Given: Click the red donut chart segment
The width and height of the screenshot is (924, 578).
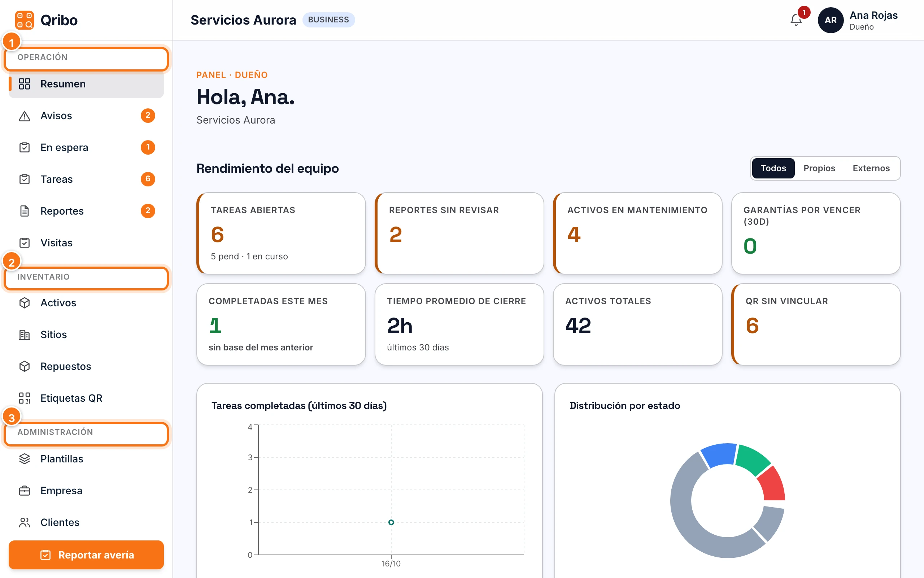Looking at the screenshot, I should [x=771, y=484].
